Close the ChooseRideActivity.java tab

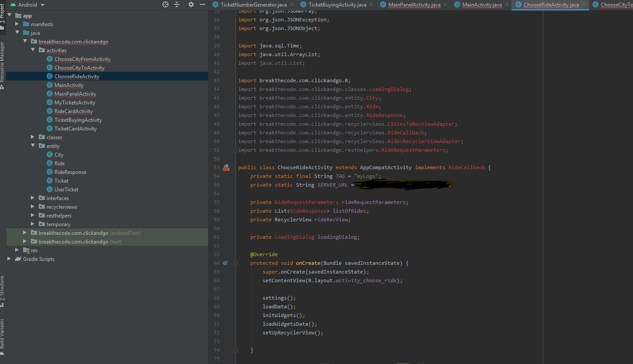click(584, 4)
